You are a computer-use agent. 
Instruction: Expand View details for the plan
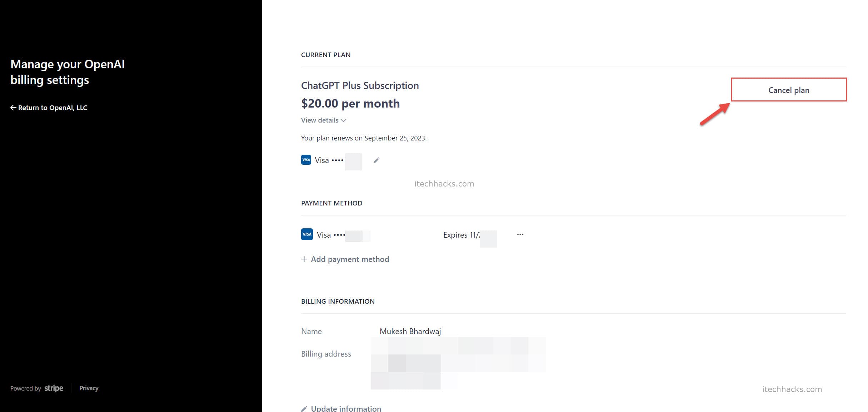(x=323, y=120)
